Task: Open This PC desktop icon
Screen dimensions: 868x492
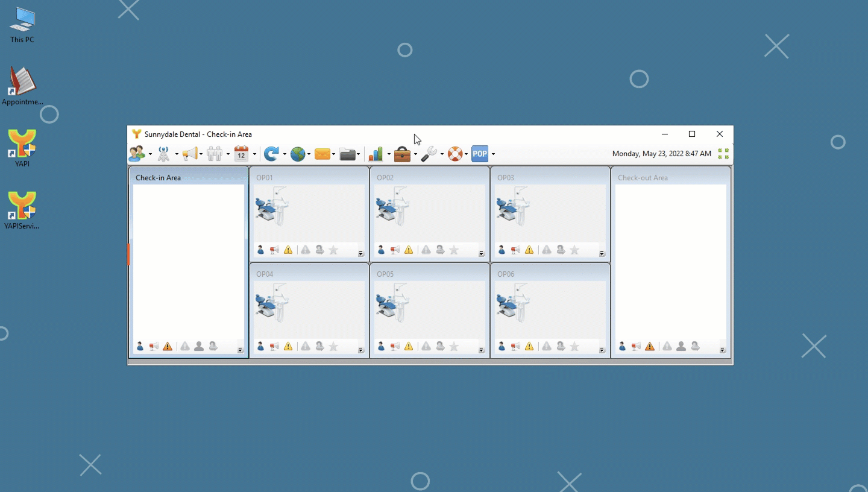Action: pos(22,25)
